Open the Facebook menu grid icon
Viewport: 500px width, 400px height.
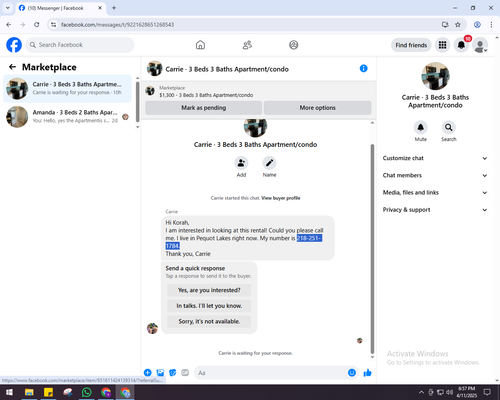442,45
